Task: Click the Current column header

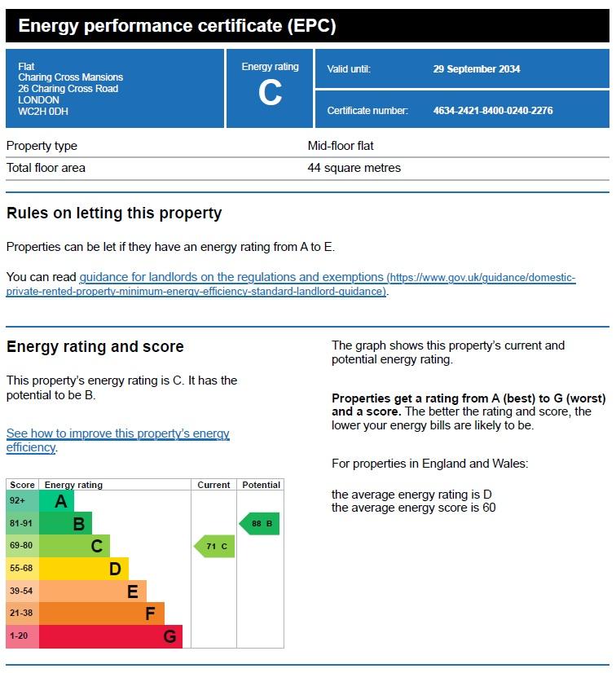Action: click(x=213, y=485)
